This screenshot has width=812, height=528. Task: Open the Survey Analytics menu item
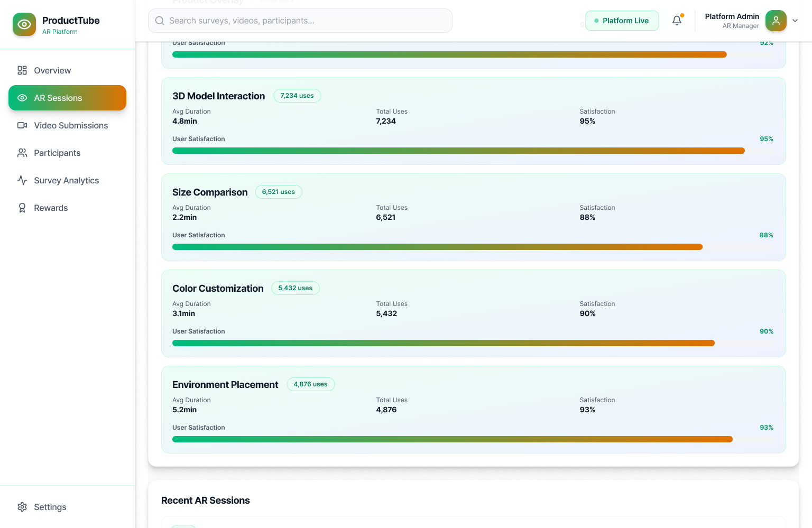click(x=66, y=180)
